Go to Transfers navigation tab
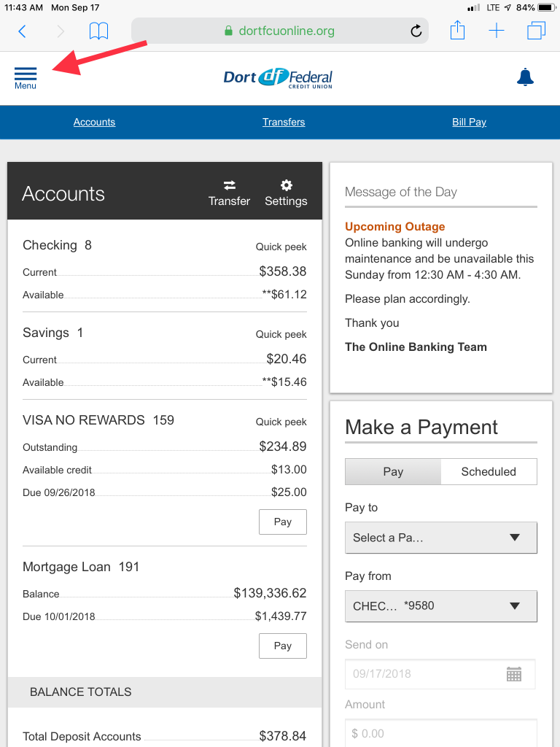 (284, 122)
